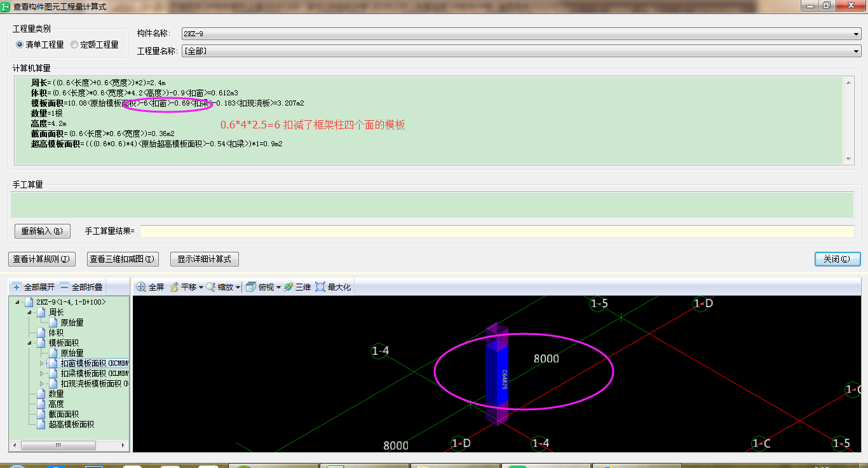Click the 查看计算规则 button
This screenshot has width=868, height=468.
42,259
